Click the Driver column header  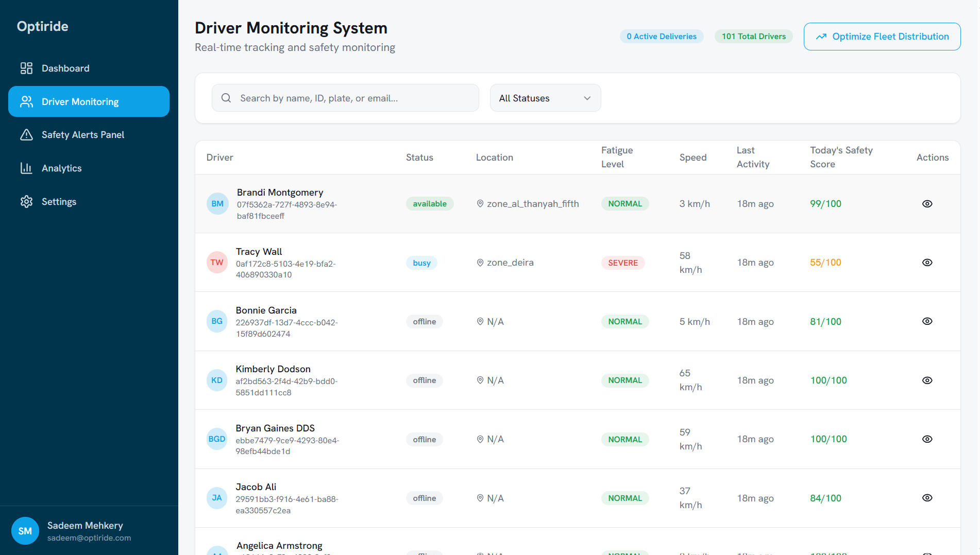pos(220,158)
